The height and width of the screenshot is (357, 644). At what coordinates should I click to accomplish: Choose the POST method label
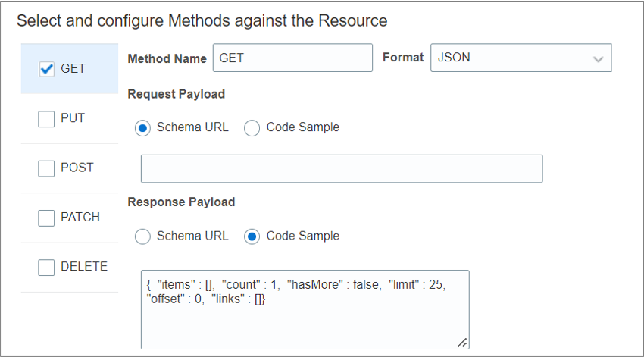[77, 168]
